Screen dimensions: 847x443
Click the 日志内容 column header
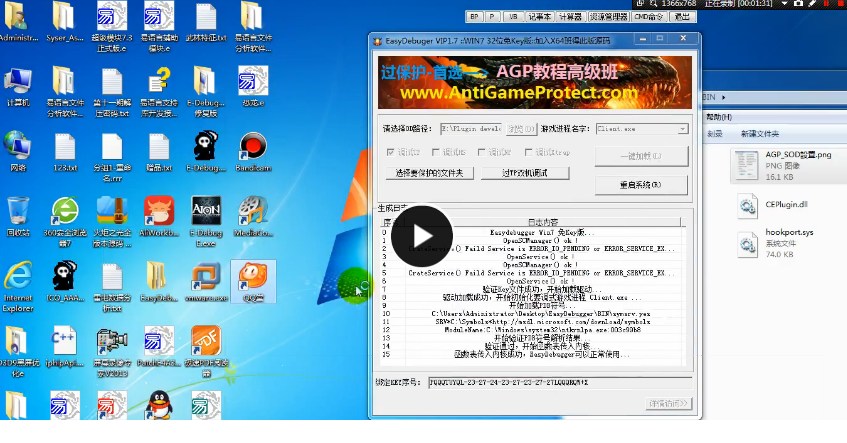543,222
